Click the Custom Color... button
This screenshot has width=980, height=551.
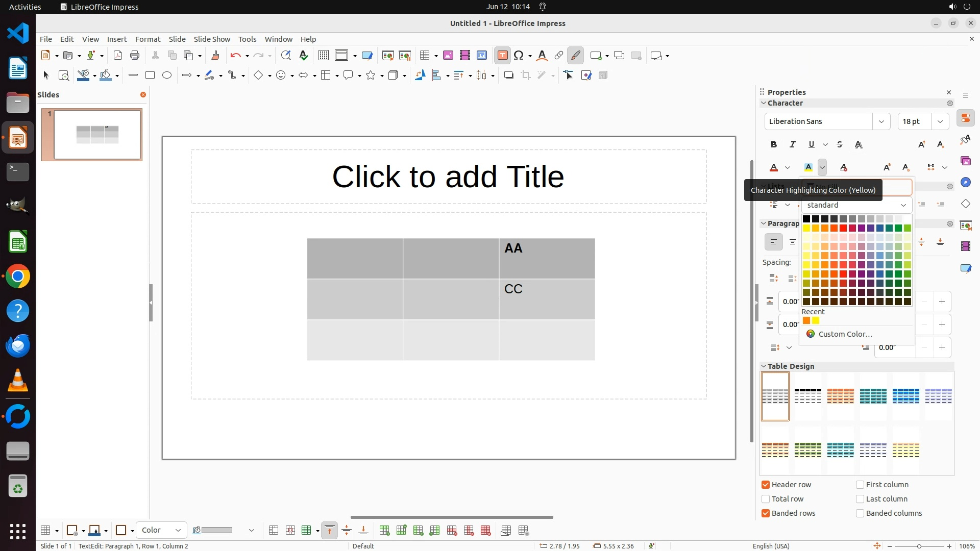point(845,334)
